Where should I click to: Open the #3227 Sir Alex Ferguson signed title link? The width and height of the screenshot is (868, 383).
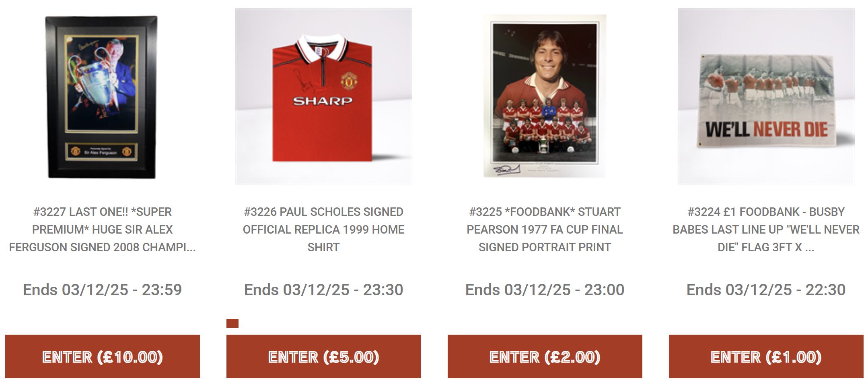click(x=102, y=230)
